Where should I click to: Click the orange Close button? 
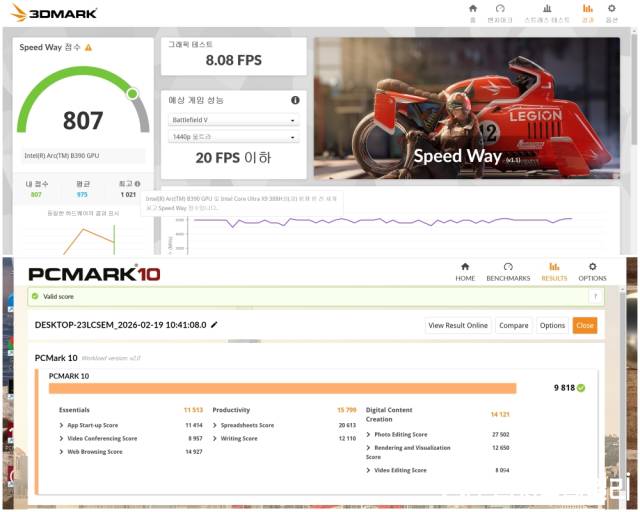pos(585,325)
